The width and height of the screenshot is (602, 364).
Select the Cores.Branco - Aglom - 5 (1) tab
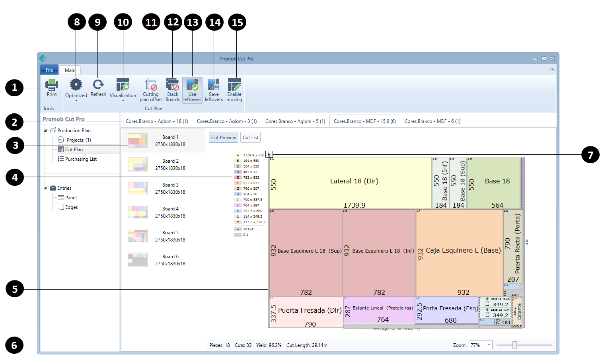point(295,121)
